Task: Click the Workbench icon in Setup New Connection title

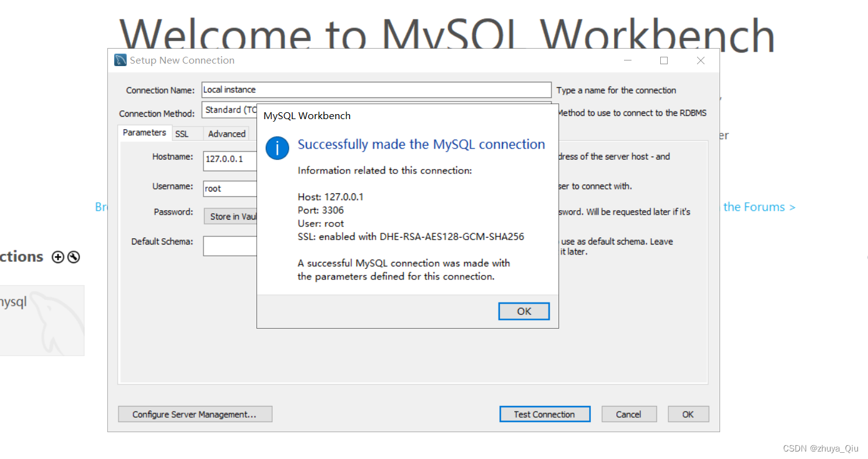Action: (x=120, y=60)
